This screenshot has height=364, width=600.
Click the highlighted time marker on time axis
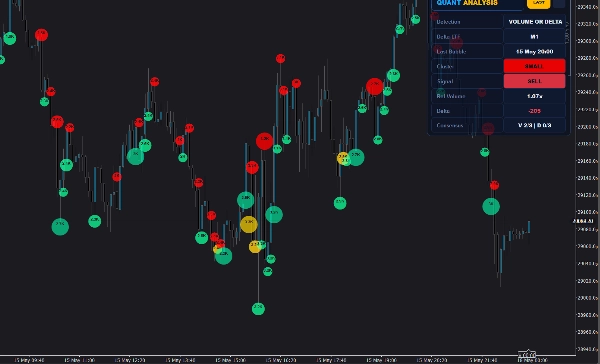(527, 355)
